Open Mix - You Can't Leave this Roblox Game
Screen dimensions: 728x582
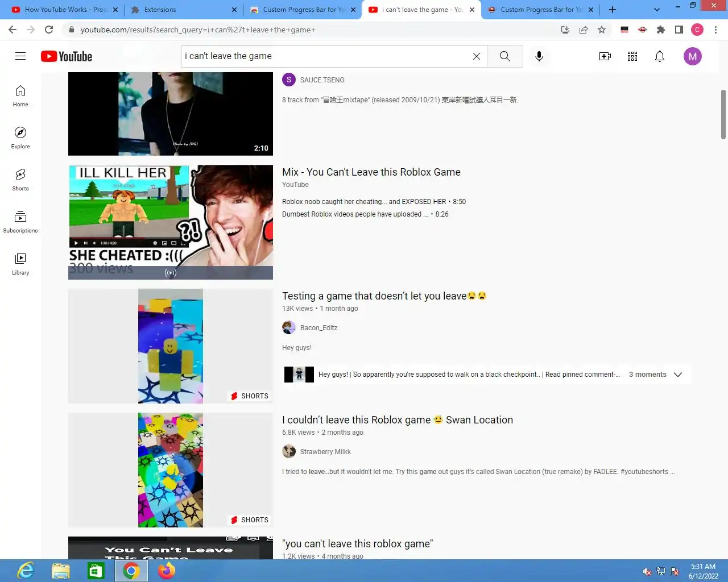point(371,172)
